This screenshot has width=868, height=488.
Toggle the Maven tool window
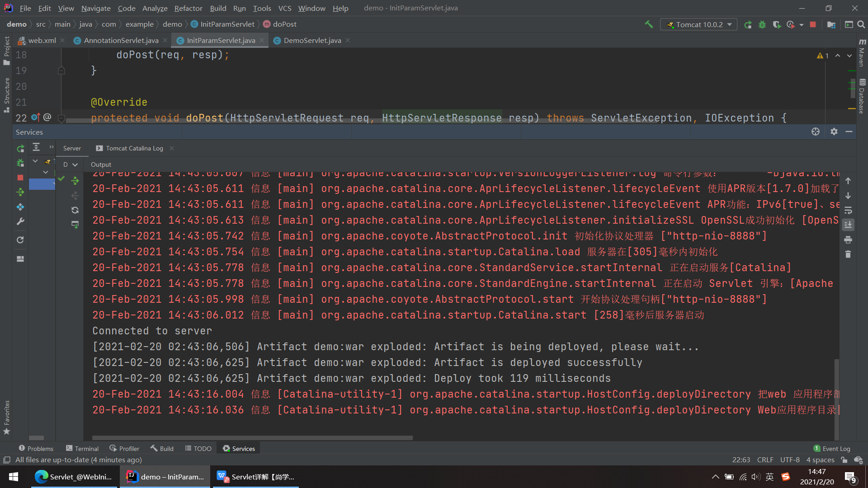point(862,53)
